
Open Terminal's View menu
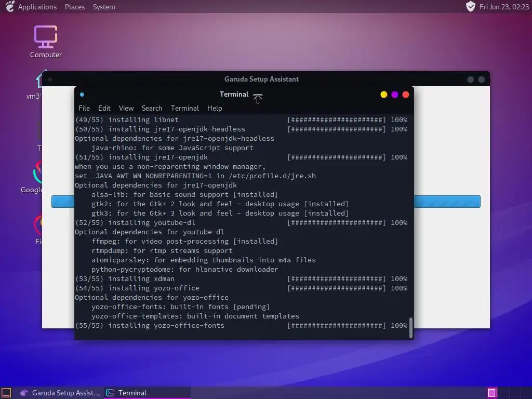(126, 108)
